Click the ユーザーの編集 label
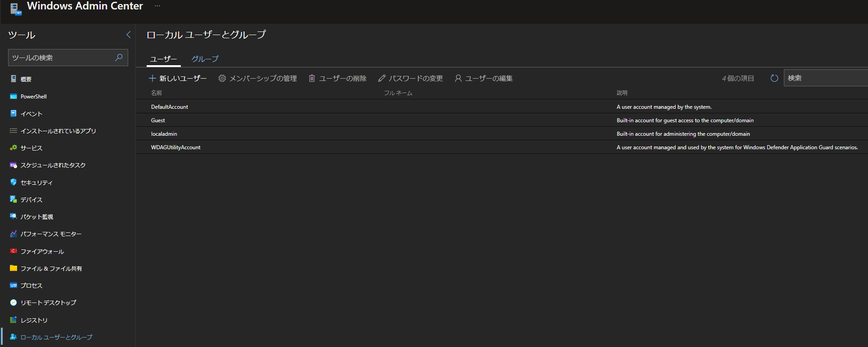868x347 pixels. [x=489, y=78]
